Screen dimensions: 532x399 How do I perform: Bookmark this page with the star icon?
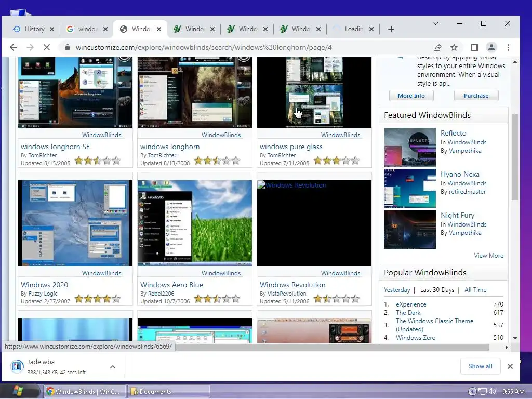coord(454,47)
